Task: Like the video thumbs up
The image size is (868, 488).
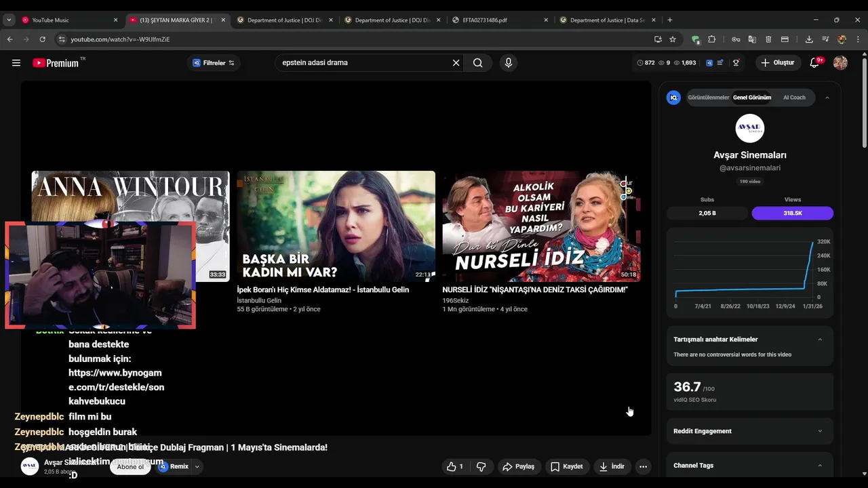Action: [x=455, y=466]
